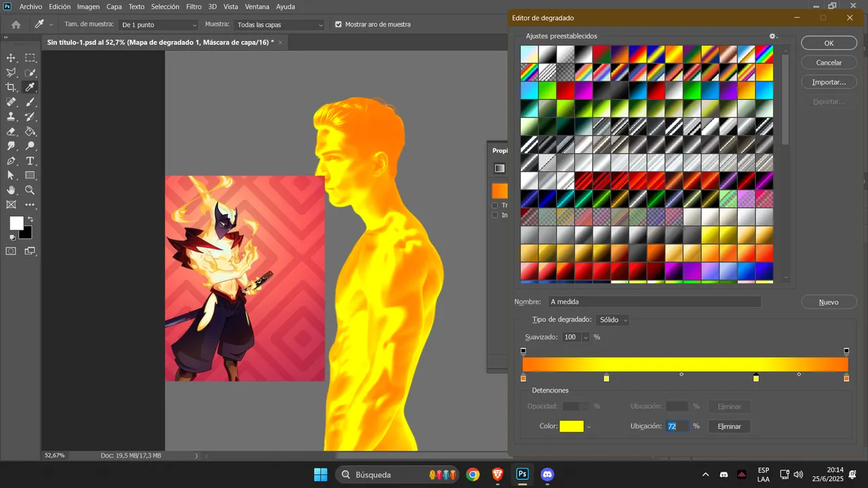The width and height of the screenshot is (868, 488).
Task: Click Eliminar beside the 72 location
Action: coord(729,426)
